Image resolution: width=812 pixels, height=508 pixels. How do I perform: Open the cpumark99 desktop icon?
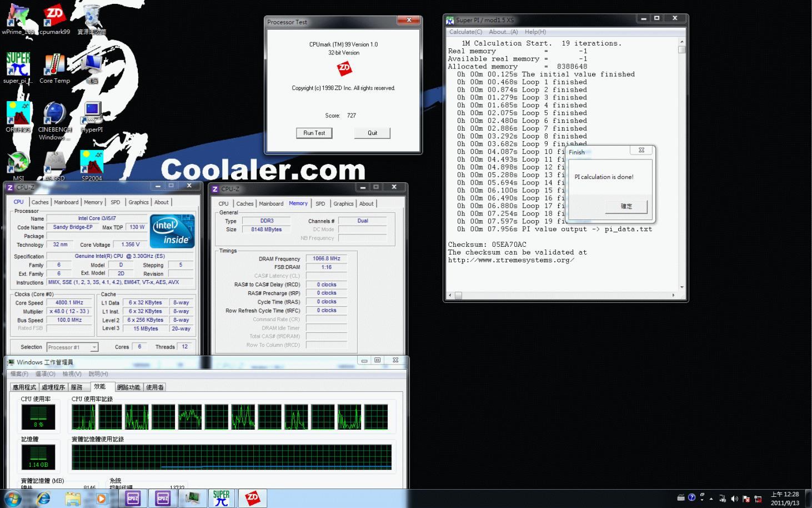54,19
